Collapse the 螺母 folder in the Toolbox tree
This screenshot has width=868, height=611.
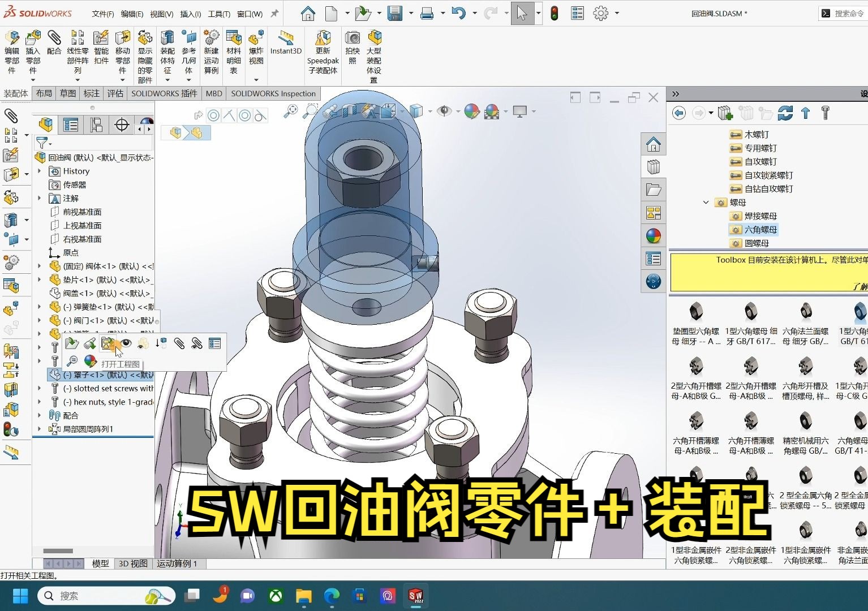click(x=706, y=202)
